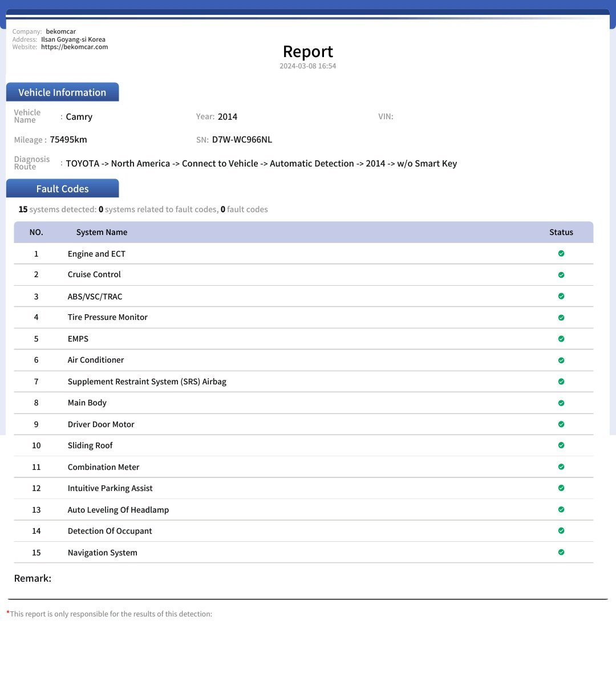Viewport: 616px width, 673px height.
Task: Select the Air Conditioner system name
Action: pyautogui.click(x=96, y=360)
